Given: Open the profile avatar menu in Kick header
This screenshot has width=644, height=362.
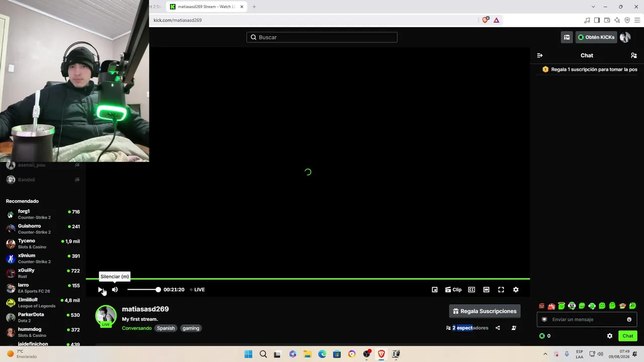Looking at the screenshot, I should [x=625, y=37].
